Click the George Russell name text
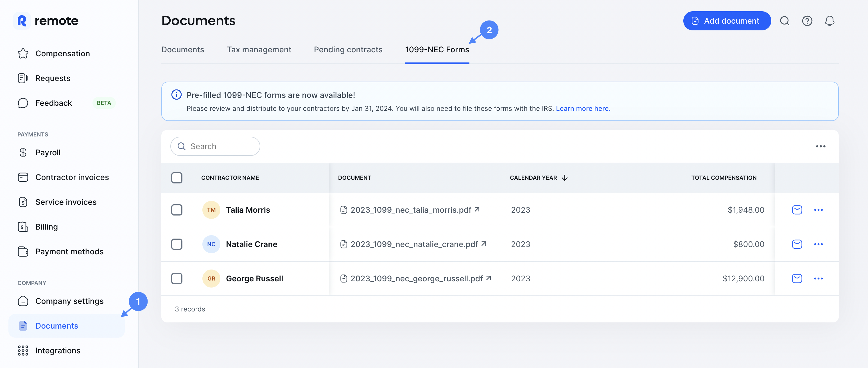Viewport: 868px width, 368px height. (254, 279)
